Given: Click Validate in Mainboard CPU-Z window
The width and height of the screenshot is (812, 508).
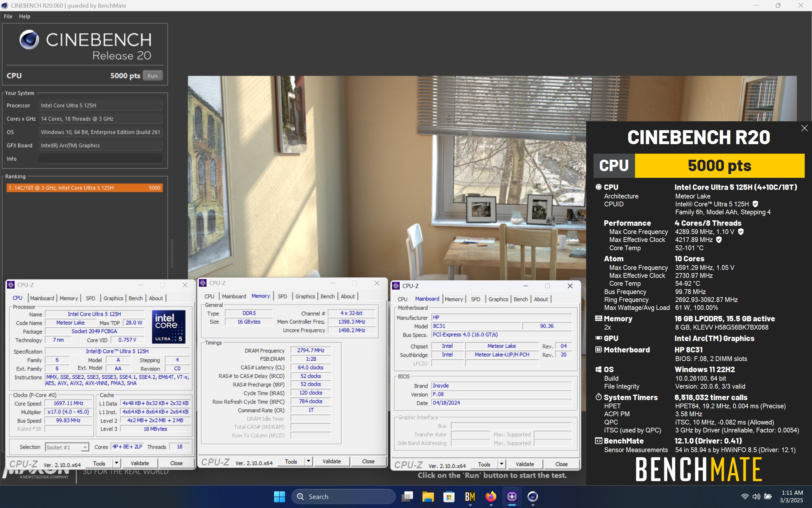Looking at the screenshot, I should click(x=525, y=464).
